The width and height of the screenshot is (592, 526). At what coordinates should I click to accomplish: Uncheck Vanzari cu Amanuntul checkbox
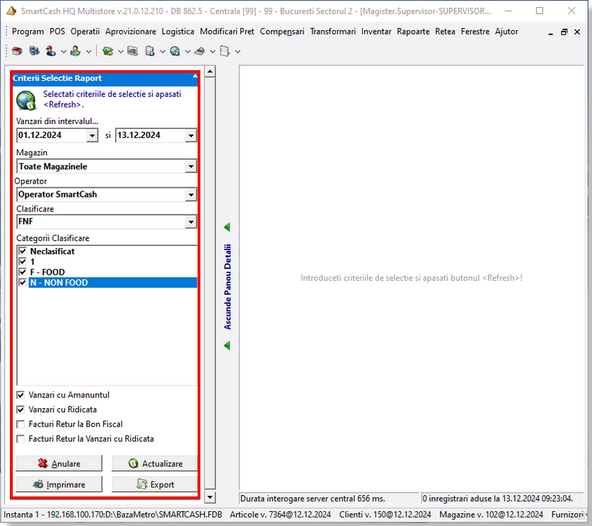coord(21,395)
